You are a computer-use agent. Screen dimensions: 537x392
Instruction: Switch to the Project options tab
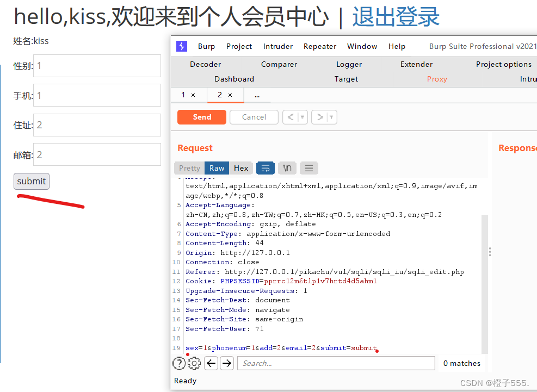pos(504,64)
